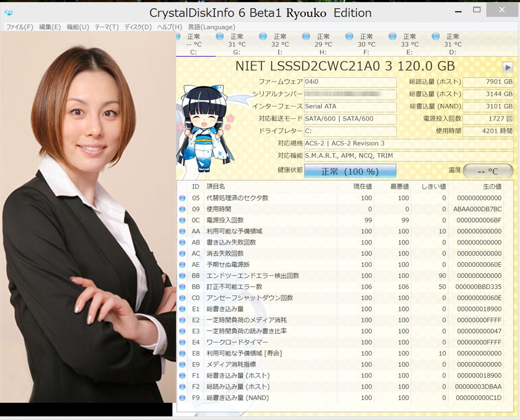Image resolution: width=520 pixels, height=420 pixels.
Task: Open the 機能(U) menu
Action: (x=78, y=27)
